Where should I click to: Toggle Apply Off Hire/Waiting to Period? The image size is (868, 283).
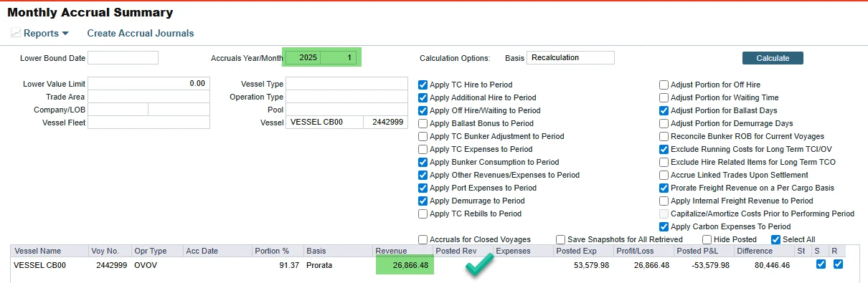423,110
